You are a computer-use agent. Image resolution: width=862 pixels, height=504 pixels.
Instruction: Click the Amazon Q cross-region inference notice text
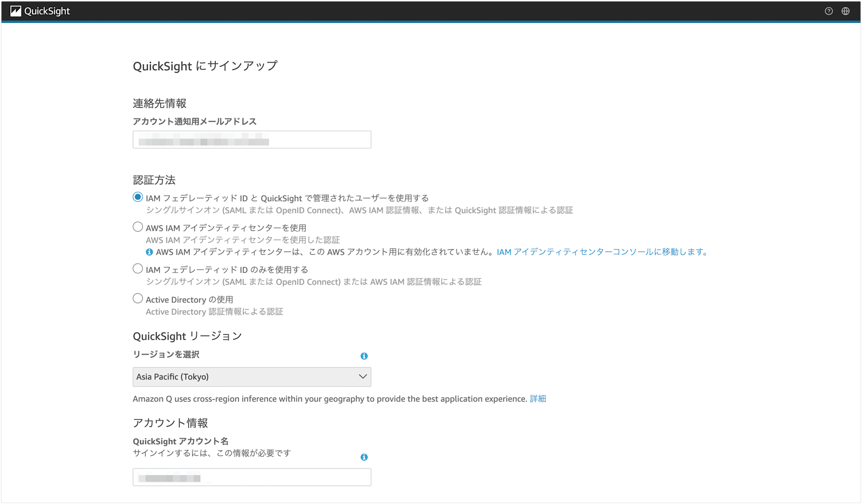(x=330, y=399)
